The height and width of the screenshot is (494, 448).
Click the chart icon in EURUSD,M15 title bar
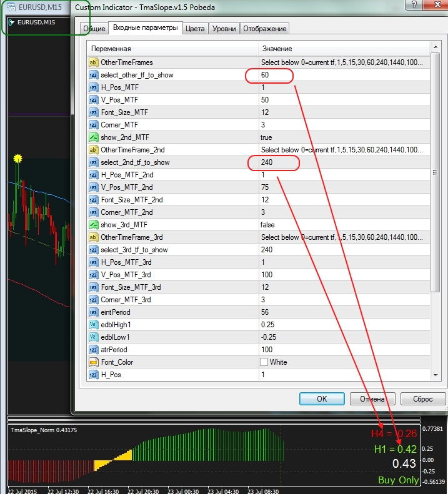11,7
